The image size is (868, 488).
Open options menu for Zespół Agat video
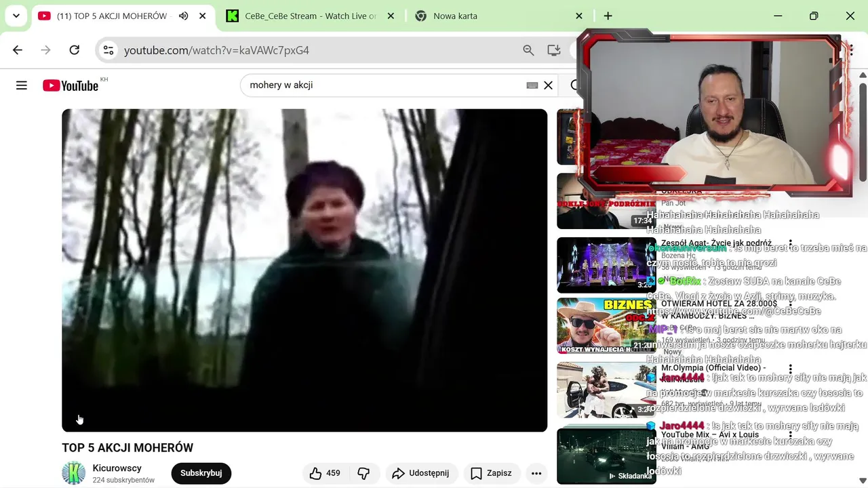(790, 243)
